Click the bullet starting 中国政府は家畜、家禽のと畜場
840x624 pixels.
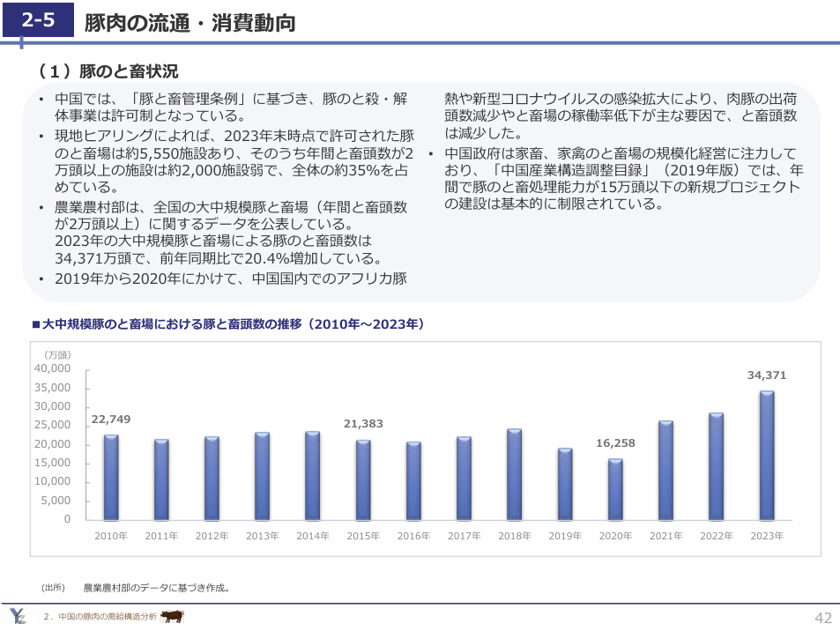point(623,178)
